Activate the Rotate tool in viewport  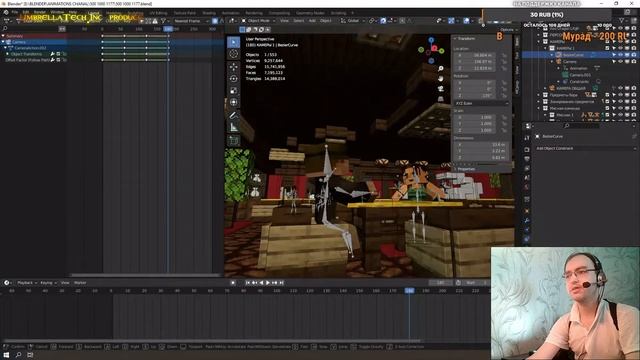pos(233,78)
